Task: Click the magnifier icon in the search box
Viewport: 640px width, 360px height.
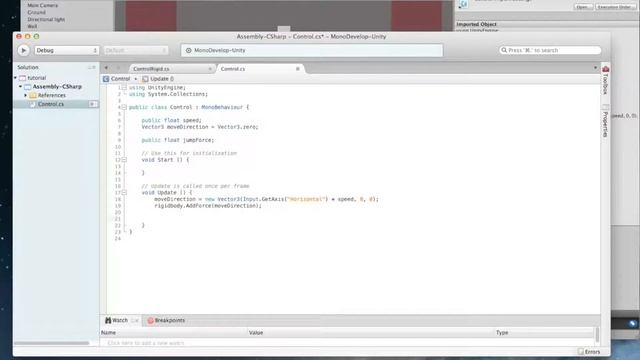Action: click(504, 50)
